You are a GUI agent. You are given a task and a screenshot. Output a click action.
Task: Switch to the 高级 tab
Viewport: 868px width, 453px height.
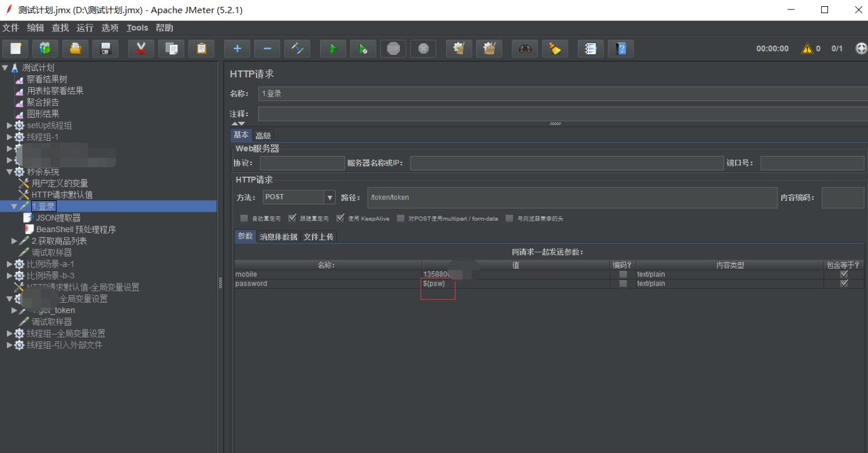tap(263, 135)
